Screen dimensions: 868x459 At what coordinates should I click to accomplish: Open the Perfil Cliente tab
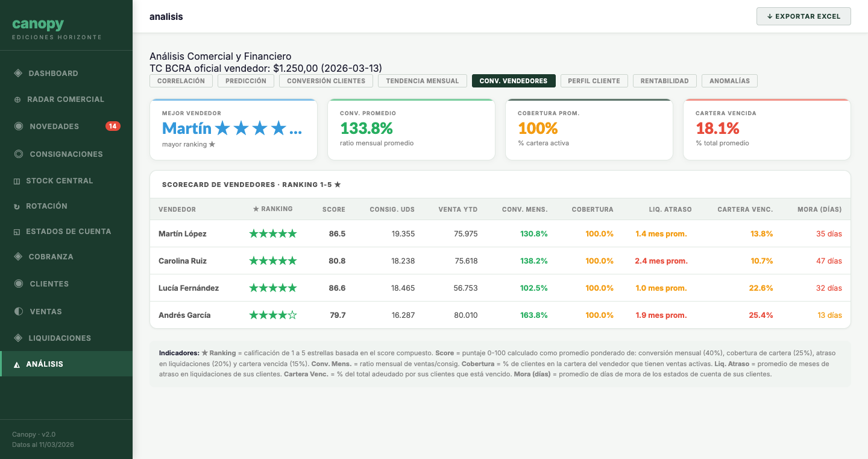coord(594,81)
